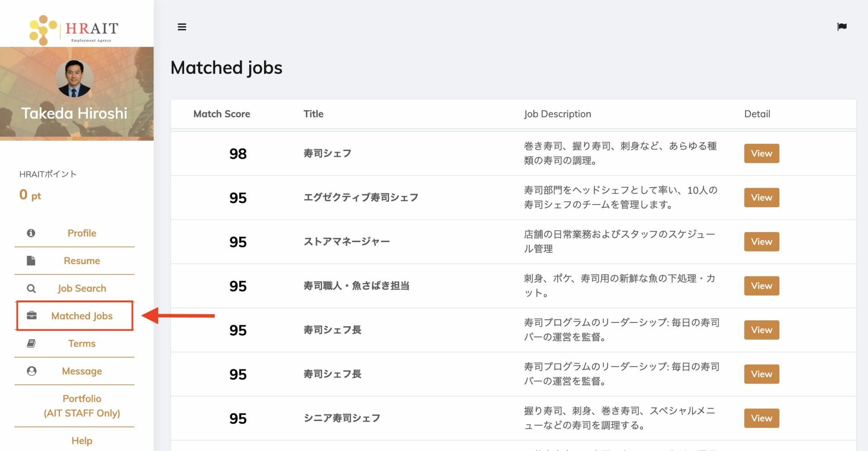Viewport: 868px width, 451px height.
Task: Click the HRAIT logo
Action: (x=74, y=29)
